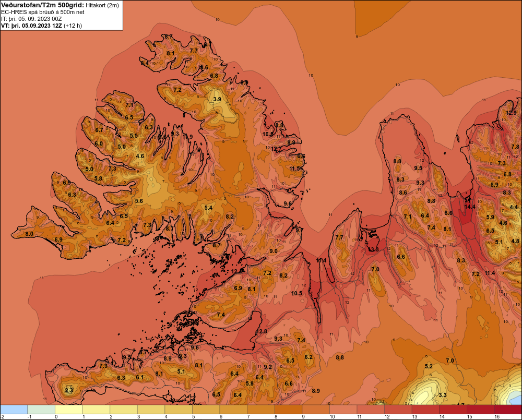
Task: Click the 3.3 temperature label
Action: pyautogui.click(x=443, y=395)
